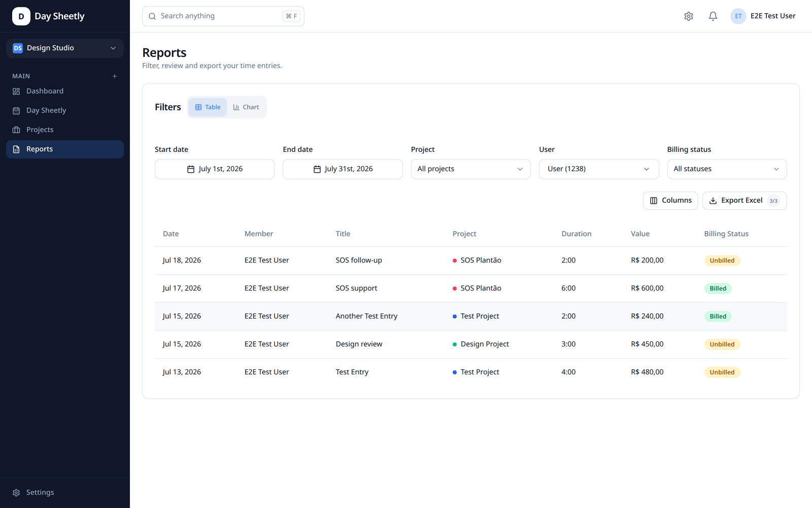Select Reports in the sidebar
This screenshot has height=508, width=812.
tap(65, 149)
